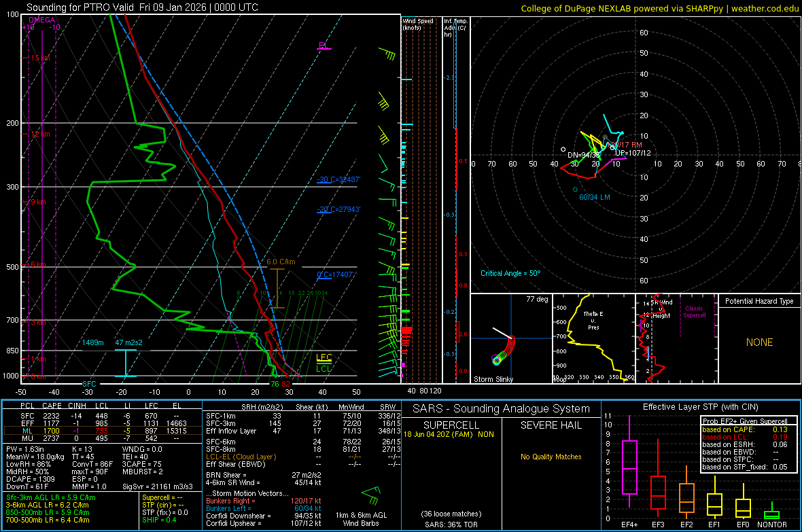The image size is (802, 532).
Task: Click the 'based on CAPE:' probability row
Action: point(745,429)
